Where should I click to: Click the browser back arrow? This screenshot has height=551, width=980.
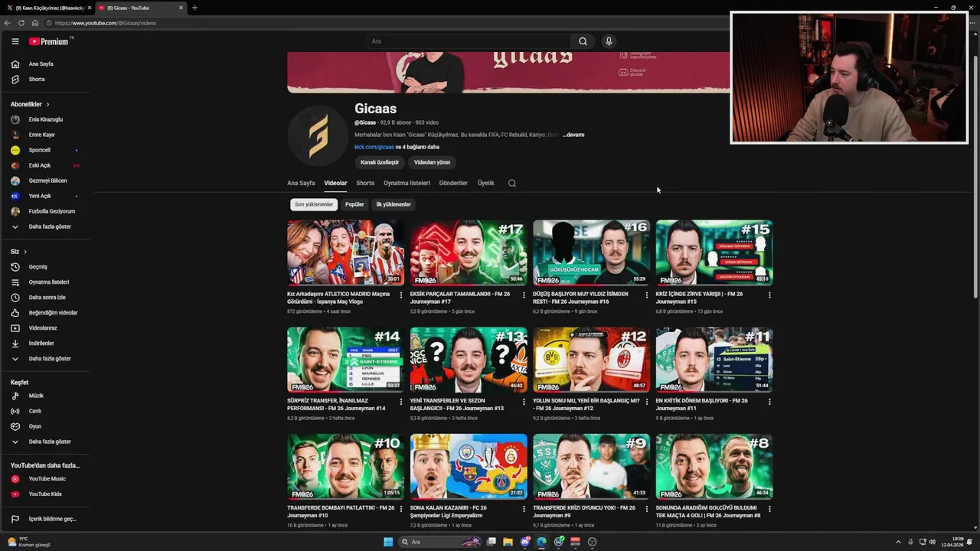(x=8, y=23)
